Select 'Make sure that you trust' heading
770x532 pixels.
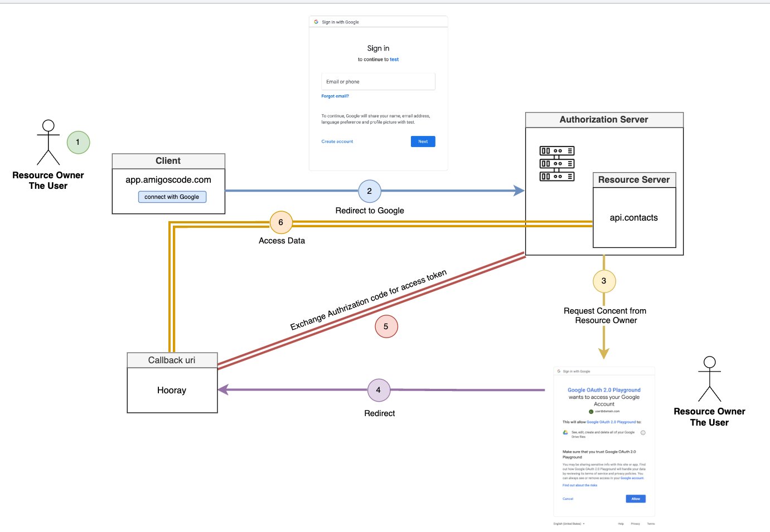click(x=599, y=454)
